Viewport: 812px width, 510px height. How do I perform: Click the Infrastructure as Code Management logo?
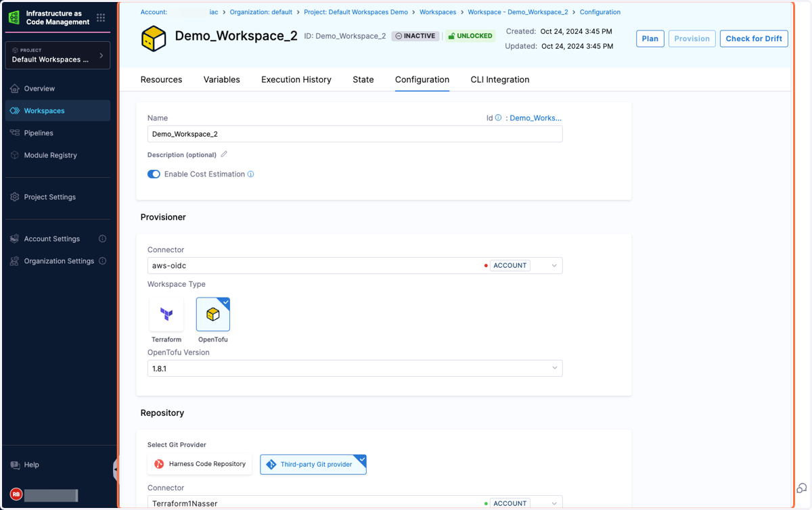tap(14, 18)
